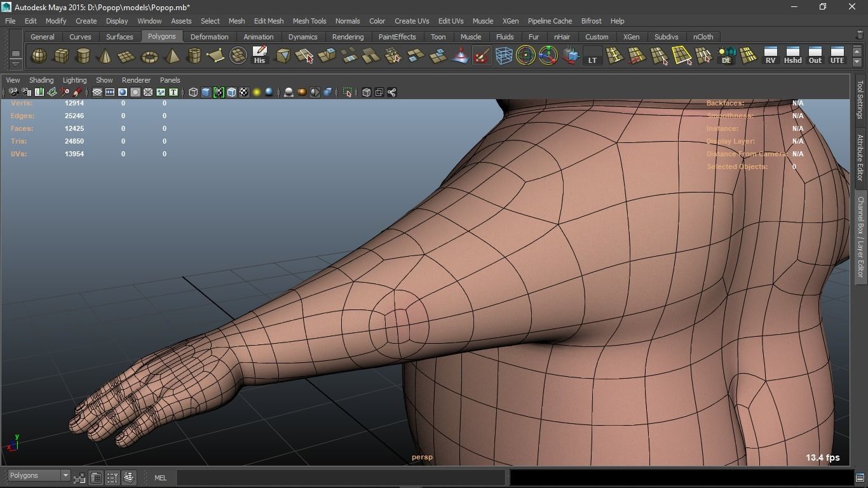
Task: Click the DE shelf icon
Action: click(x=726, y=56)
